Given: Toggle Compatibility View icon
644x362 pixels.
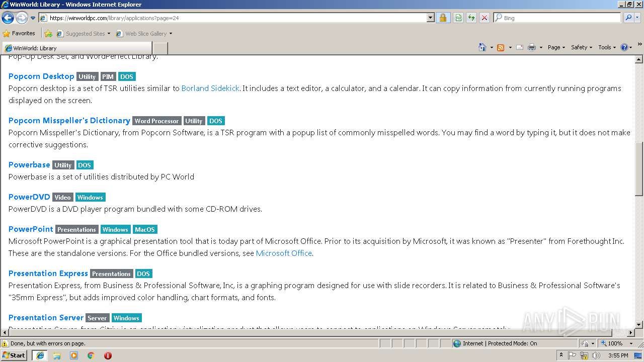Looking at the screenshot, I should pyautogui.click(x=458, y=18).
